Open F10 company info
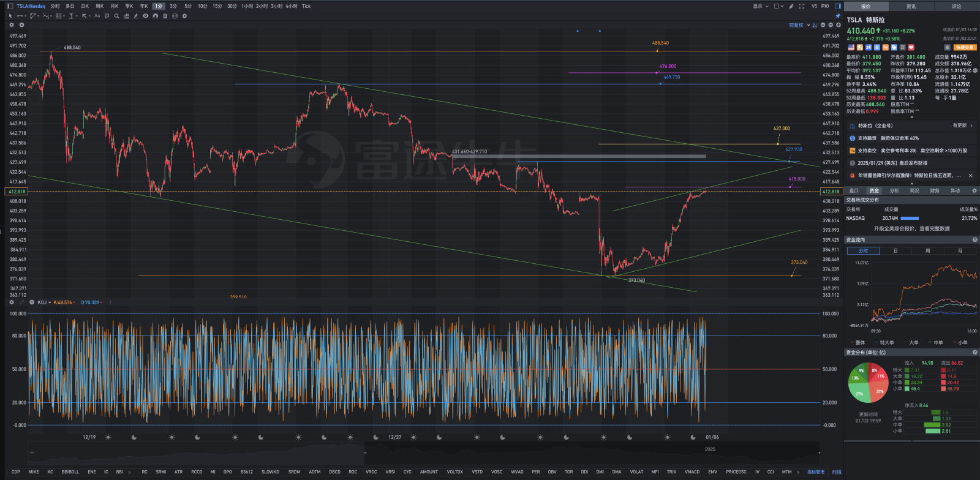 click(x=825, y=6)
